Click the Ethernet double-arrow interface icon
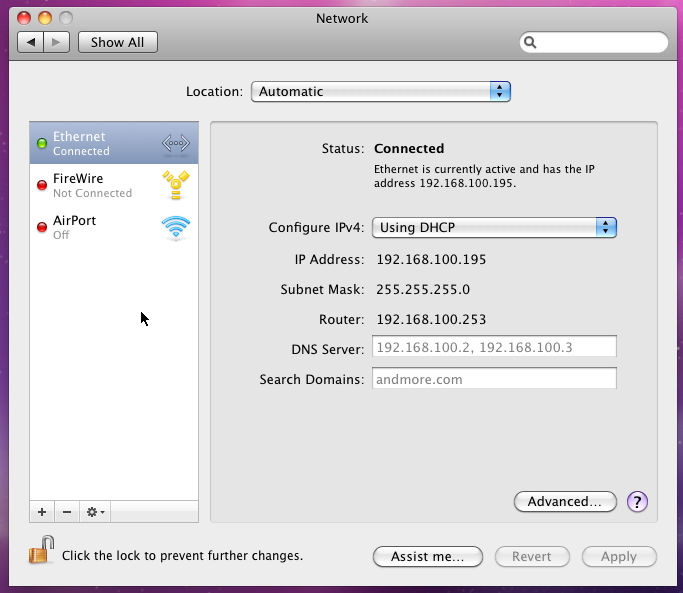Image resolution: width=683 pixels, height=593 pixels. click(175, 144)
